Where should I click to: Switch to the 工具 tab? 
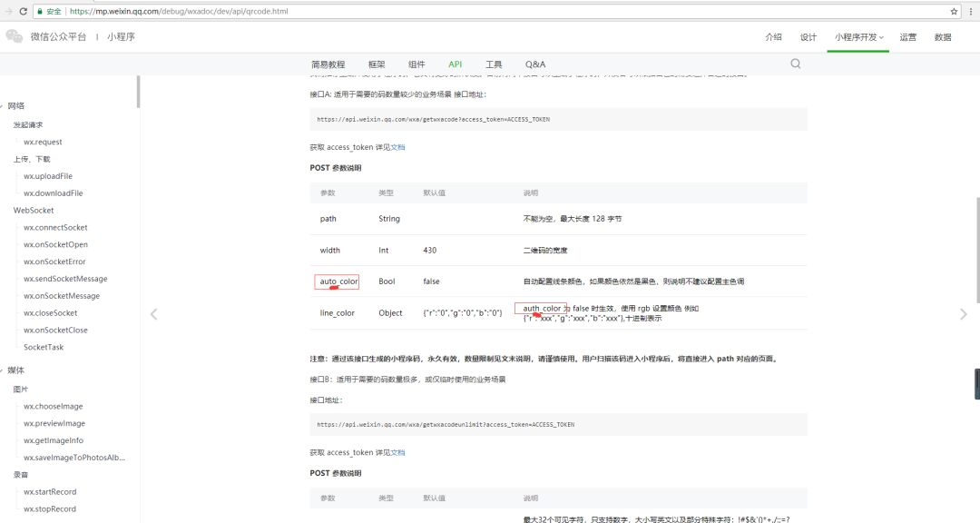tap(494, 64)
